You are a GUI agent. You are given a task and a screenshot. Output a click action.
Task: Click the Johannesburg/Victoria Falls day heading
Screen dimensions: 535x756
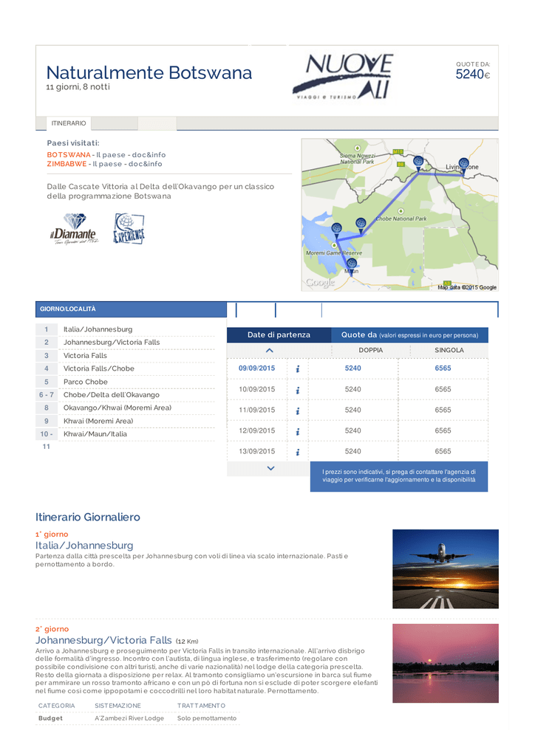click(103, 641)
